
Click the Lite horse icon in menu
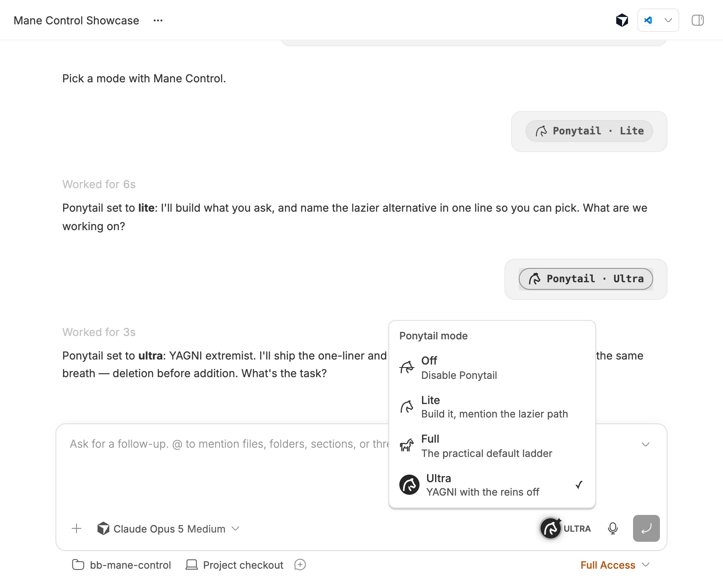[x=406, y=407]
